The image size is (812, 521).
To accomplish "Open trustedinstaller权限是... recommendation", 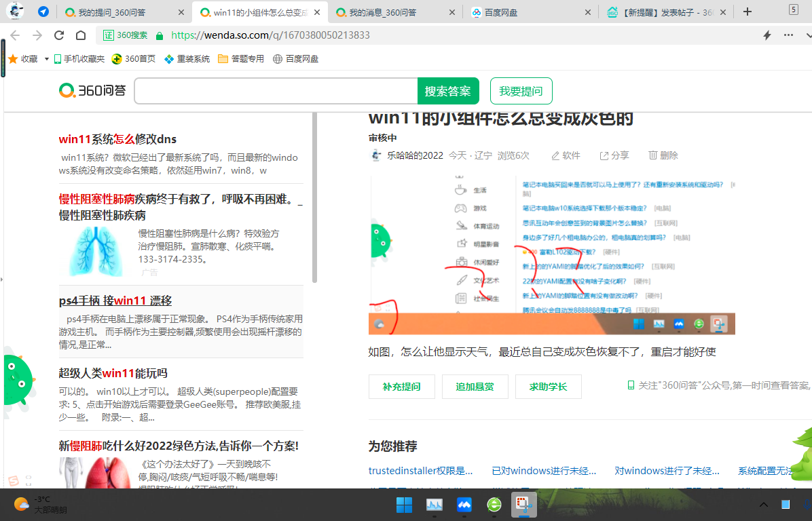I will (420, 471).
